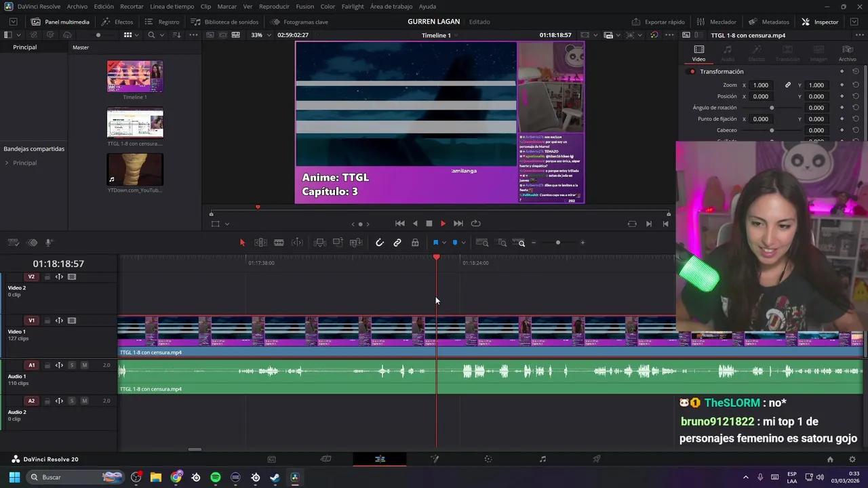Open the Archivo menu
This screenshot has height=488, width=868.
pos(77,6)
